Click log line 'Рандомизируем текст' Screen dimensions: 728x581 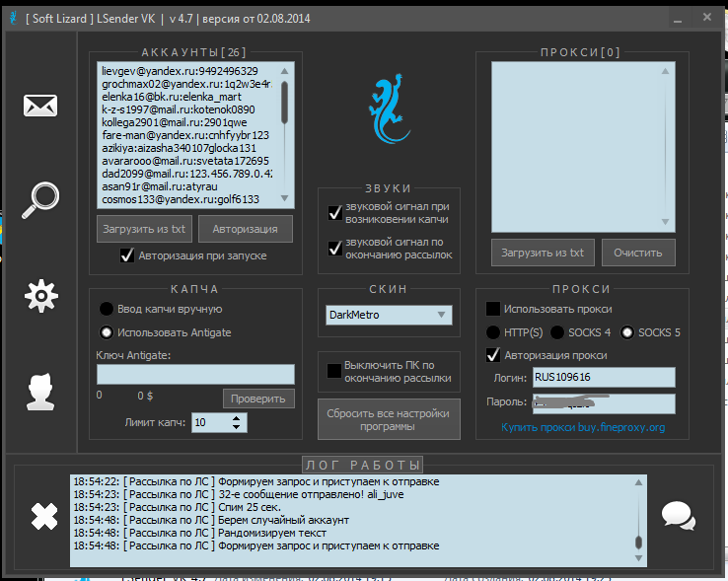200,534
